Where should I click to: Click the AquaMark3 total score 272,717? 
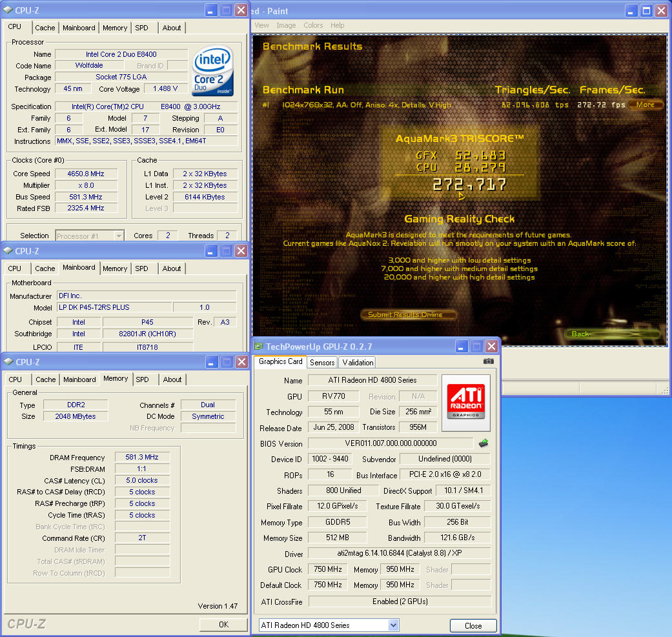469,185
